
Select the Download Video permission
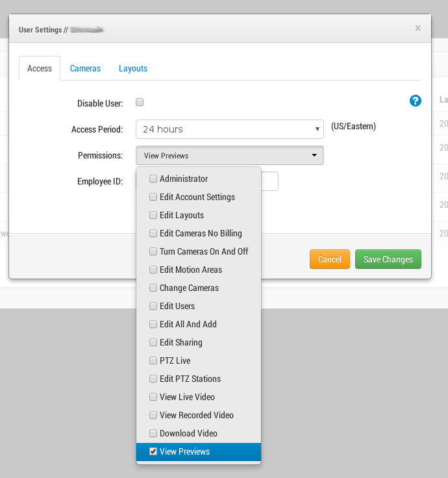pyautogui.click(x=153, y=433)
